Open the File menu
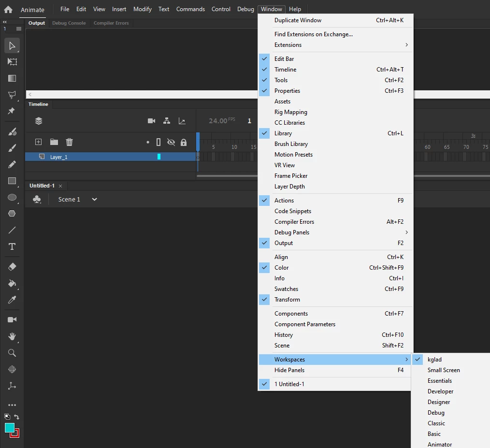 point(65,9)
